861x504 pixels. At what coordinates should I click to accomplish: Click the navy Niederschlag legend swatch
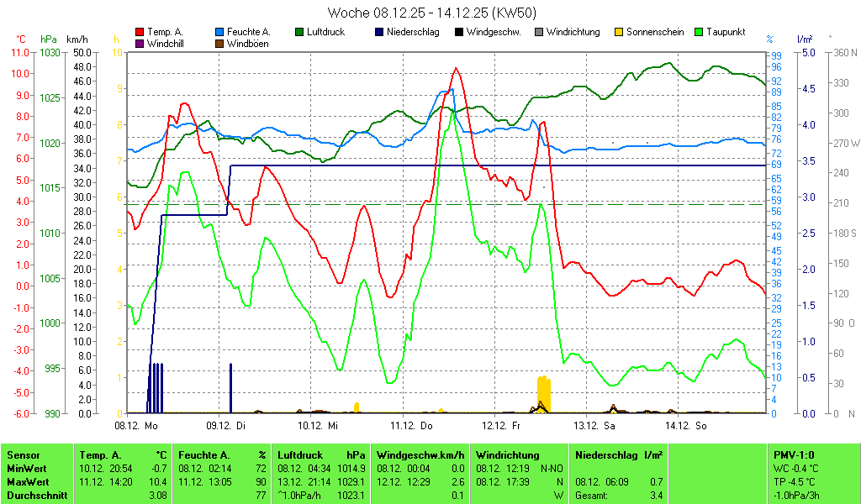pos(379,32)
